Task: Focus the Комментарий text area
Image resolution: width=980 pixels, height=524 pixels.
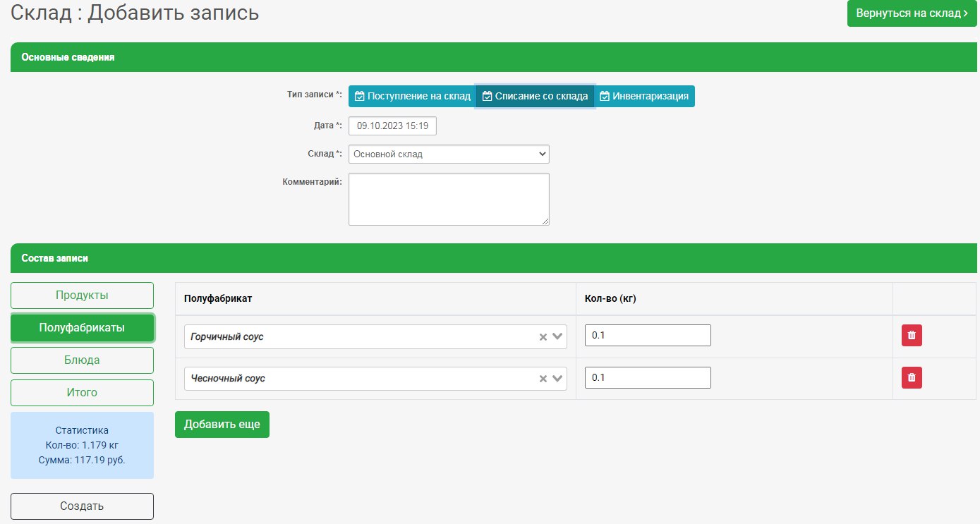Action: [x=449, y=199]
